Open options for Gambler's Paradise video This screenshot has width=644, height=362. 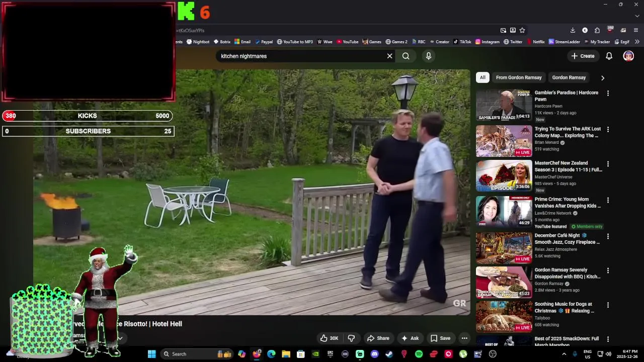(x=608, y=94)
